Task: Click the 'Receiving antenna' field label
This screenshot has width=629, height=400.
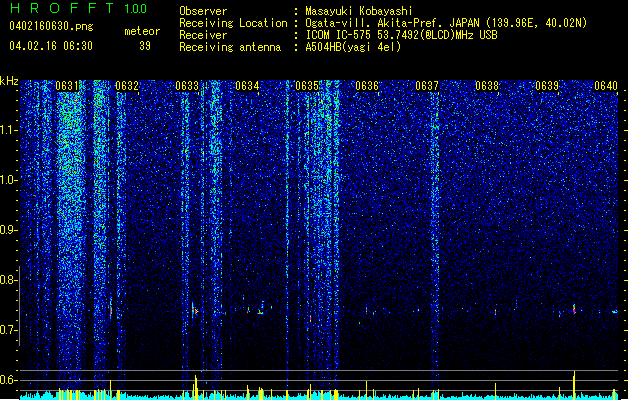Action: point(230,47)
